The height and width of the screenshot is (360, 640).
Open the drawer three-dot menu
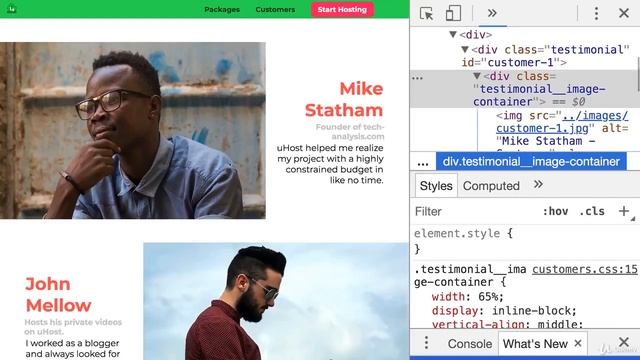(x=427, y=343)
